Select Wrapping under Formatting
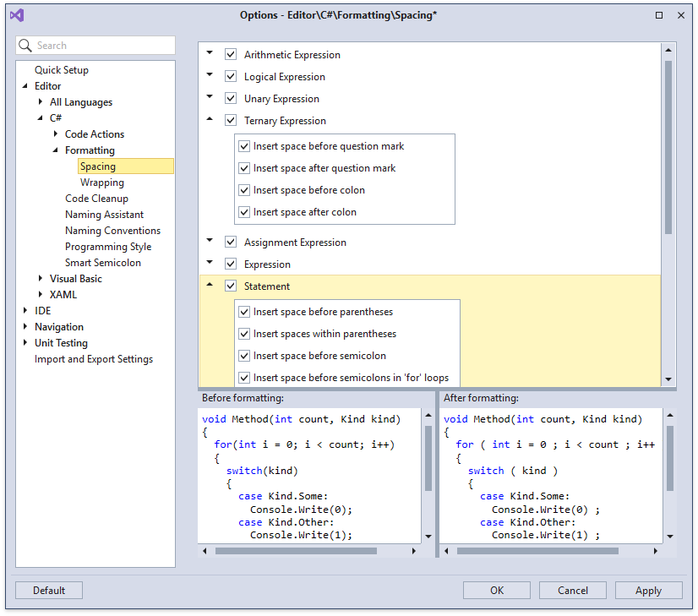Image resolution: width=698 pixels, height=616 pixels. coord(102,182)
